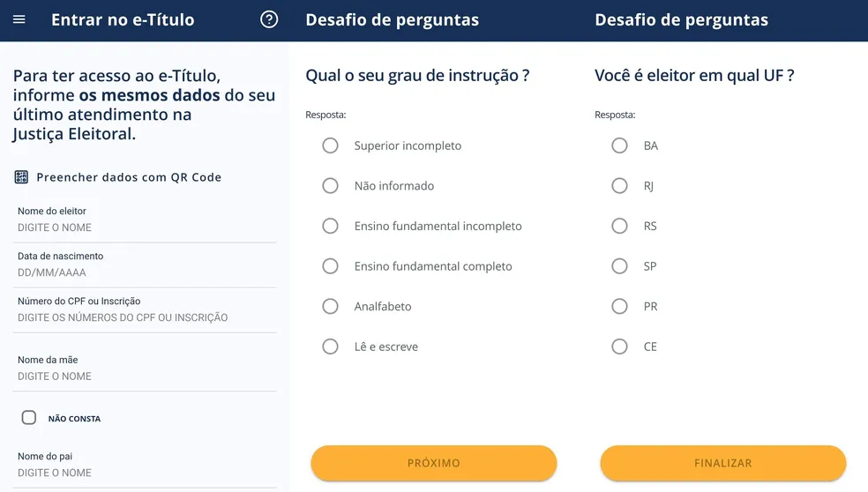Focus the Nome do eleitor field

click(145, 220)
